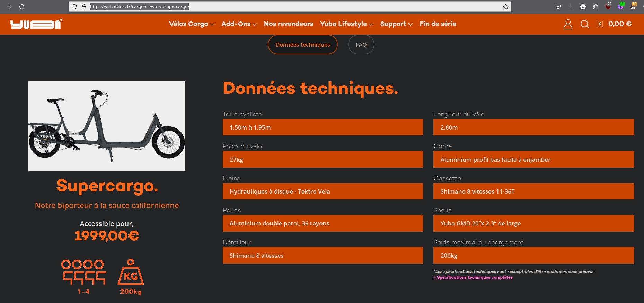The image size is (644, 303).
Task: Click the site security padlock icon
Action: (83, 7)
